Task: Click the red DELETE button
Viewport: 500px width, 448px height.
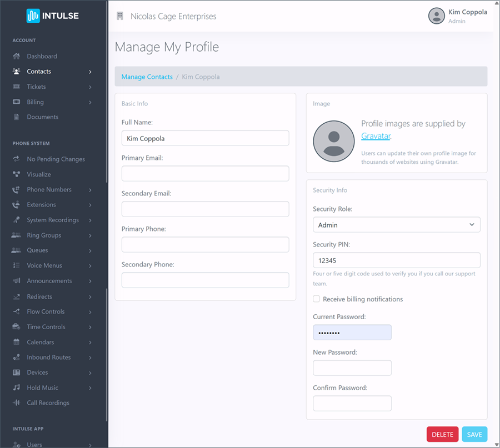Action: click(442, 434)
